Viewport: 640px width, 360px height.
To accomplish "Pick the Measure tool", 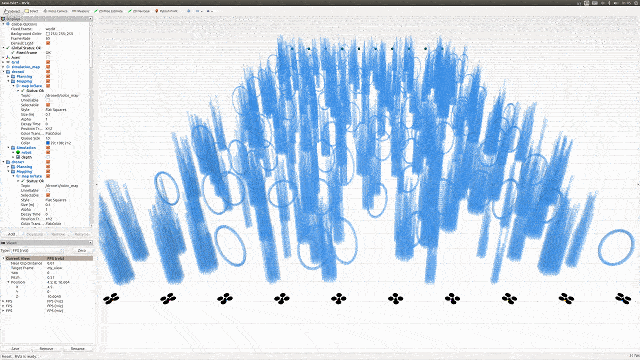I will point(80,11).
